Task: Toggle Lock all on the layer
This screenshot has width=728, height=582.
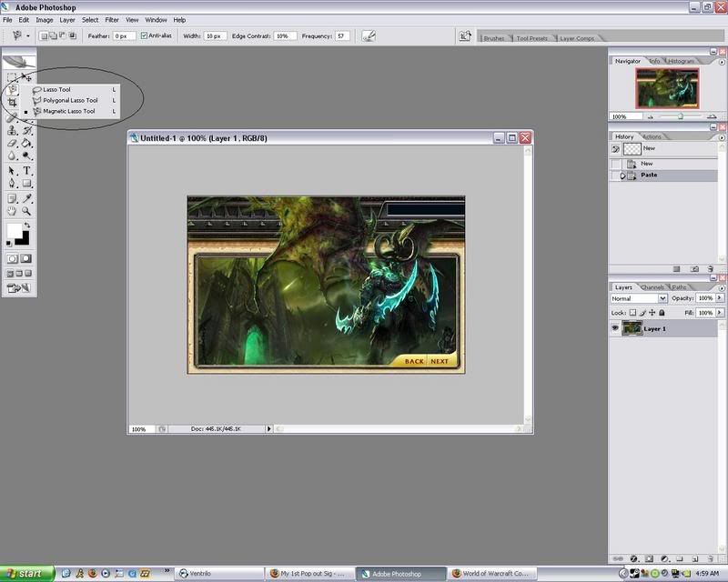Action: pos(662,313)
